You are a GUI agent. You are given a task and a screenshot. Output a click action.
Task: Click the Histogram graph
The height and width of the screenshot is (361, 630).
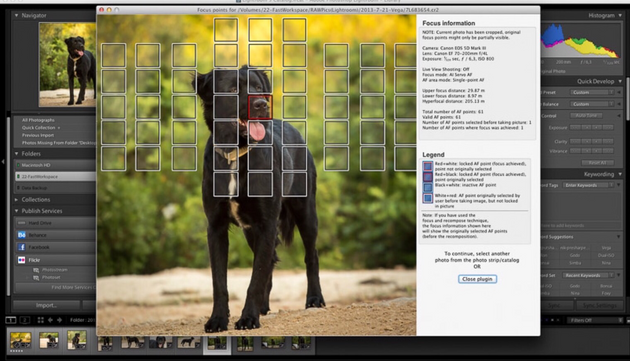tap(581, 41)
